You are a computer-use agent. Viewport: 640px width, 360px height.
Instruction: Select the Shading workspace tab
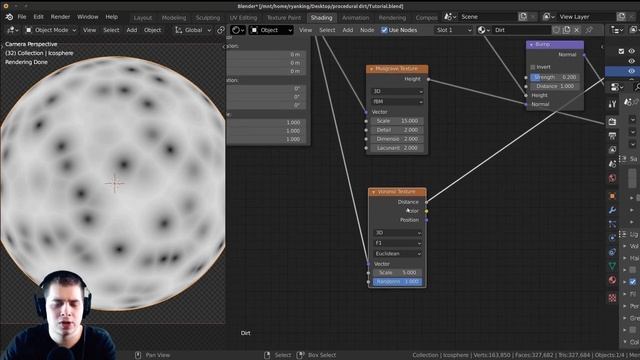click(x=322, y=18)
